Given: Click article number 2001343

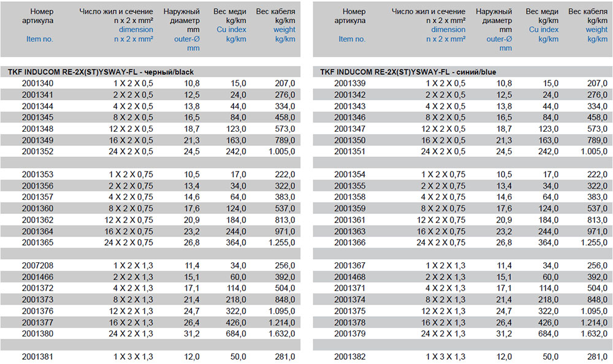Looking at the screenshot, I should pyautogui.click(x=350, y=106).
